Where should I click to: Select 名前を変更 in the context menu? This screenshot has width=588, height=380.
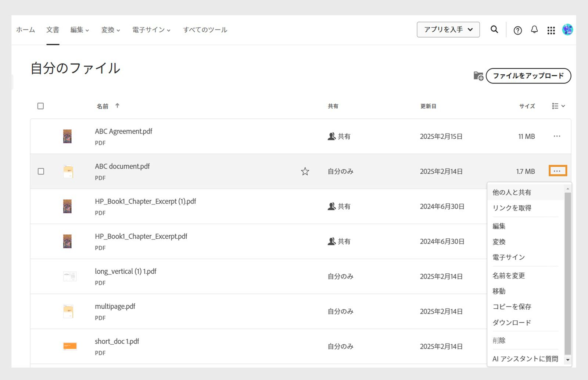coord(509,276)
